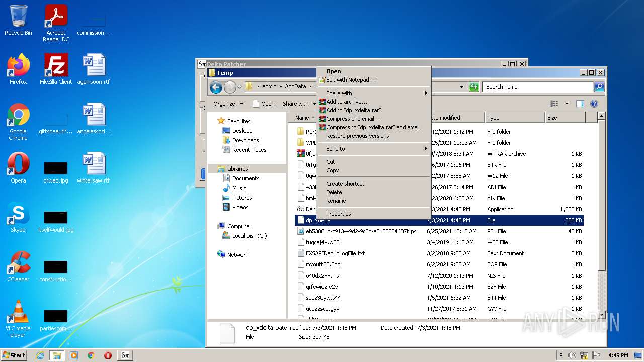The height and width of the screenshot is (362, 644).
Task: Select Compress and email... entry
Action: point(373,119)
